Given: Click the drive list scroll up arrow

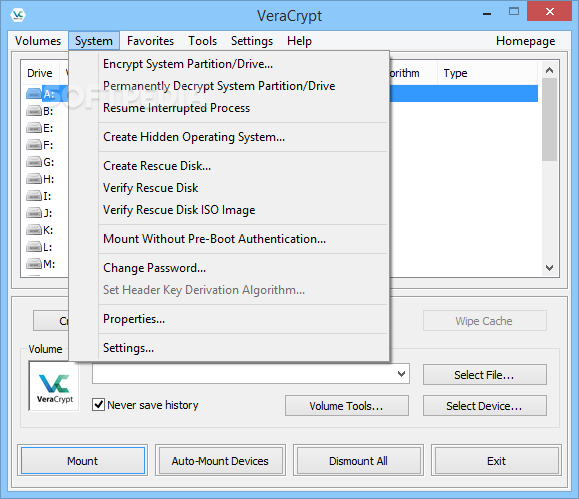Looking at the screenshot, I should click(549, 70).
